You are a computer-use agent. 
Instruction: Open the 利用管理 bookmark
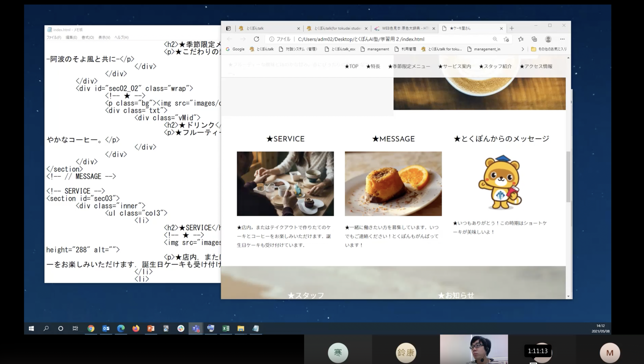[405, 49]
